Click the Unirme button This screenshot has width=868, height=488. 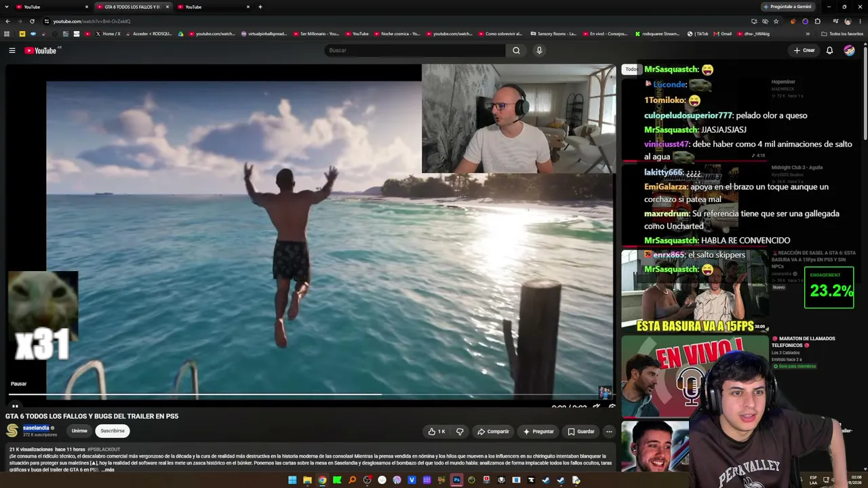pyautogui.click(x=79, y=431)
